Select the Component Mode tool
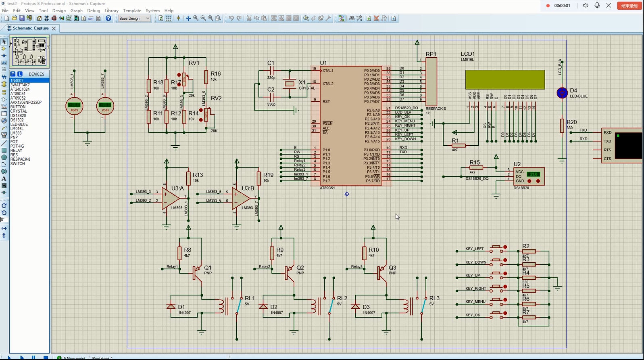 click(4, 48)
